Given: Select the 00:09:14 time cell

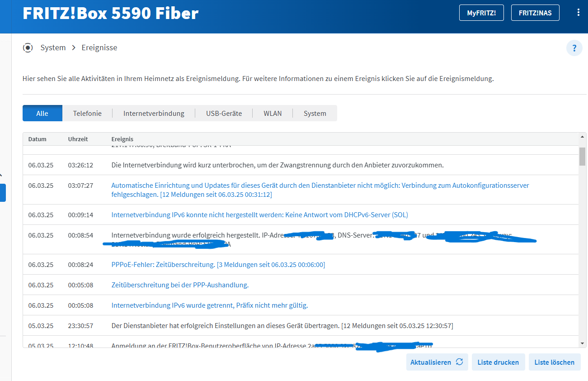Looking at the screenshot, I should tap(80, 215).
